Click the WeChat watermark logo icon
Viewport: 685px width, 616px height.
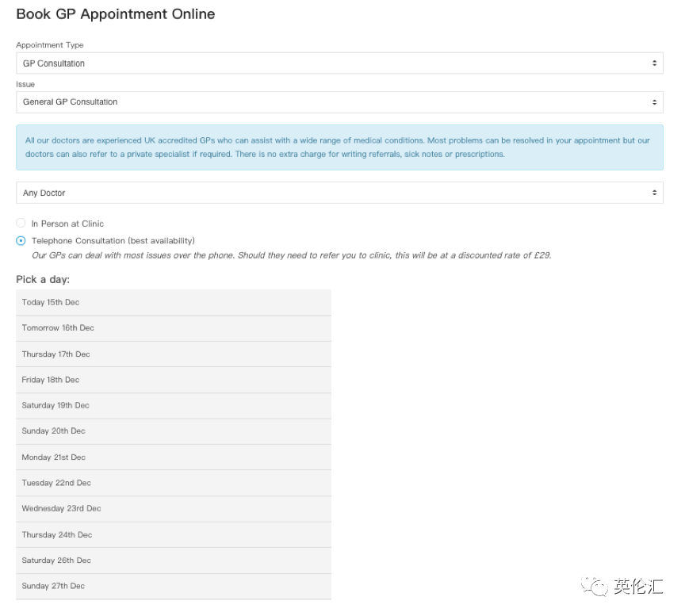pyautogui.click(x=594, y=586)
